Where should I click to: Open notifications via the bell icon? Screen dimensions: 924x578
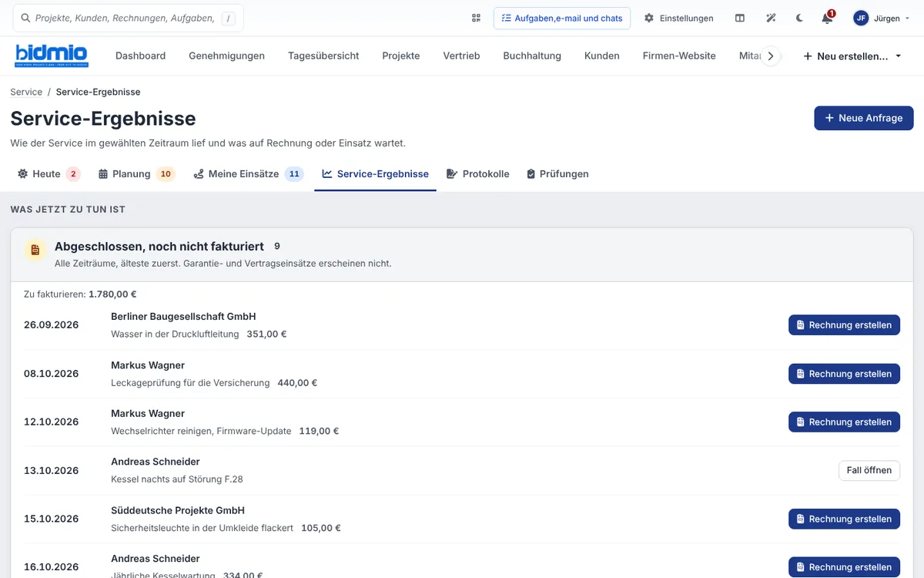(827, 18)
